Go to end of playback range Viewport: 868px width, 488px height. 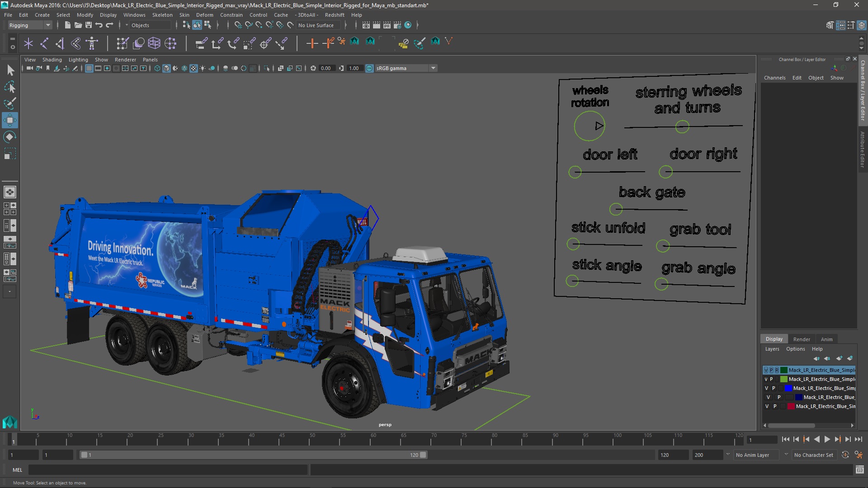pos(858,439)
